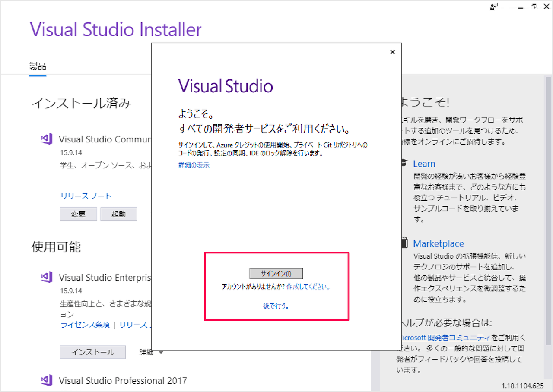Open リリース ノート link under Community
This screenshot has width=553, height=392.
click(x=86, y=196)
